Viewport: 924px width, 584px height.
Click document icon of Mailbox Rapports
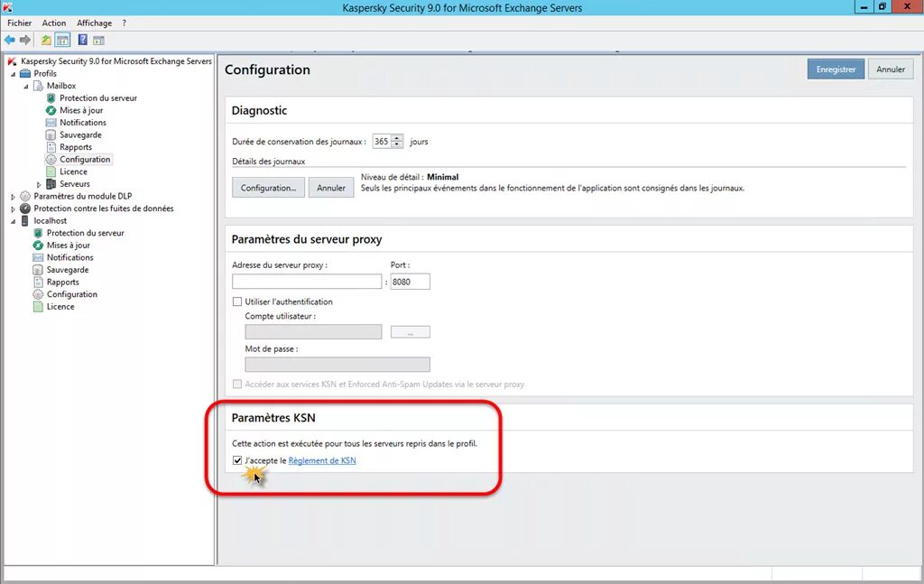tap(51, 147)
